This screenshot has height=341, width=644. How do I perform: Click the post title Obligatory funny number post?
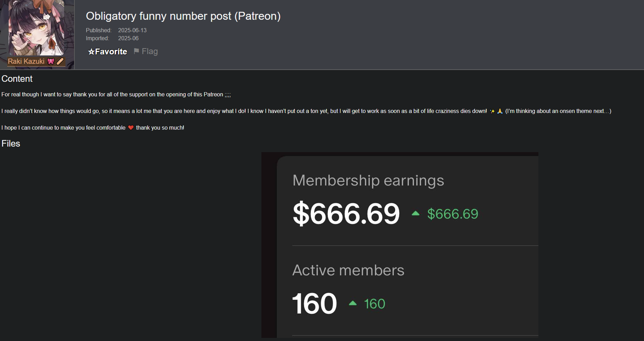coord(183,16)
